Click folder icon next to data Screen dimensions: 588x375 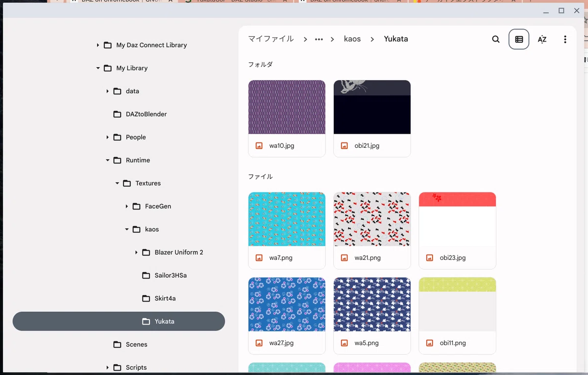click(x=117, y=91)
